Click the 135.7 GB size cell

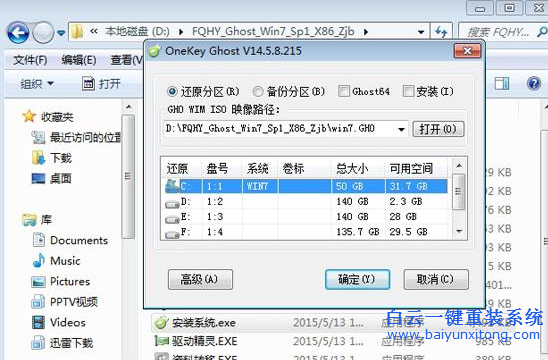[358, 232]
